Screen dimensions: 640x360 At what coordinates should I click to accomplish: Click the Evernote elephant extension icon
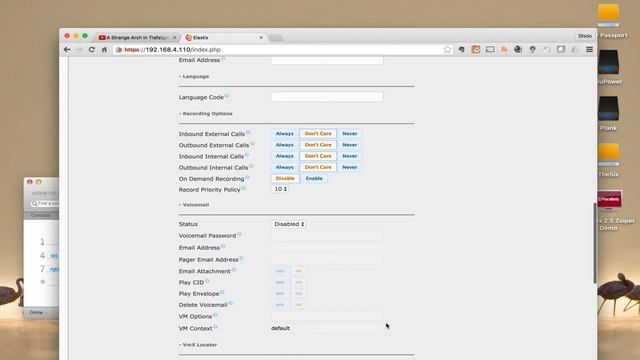coord(462,49)
